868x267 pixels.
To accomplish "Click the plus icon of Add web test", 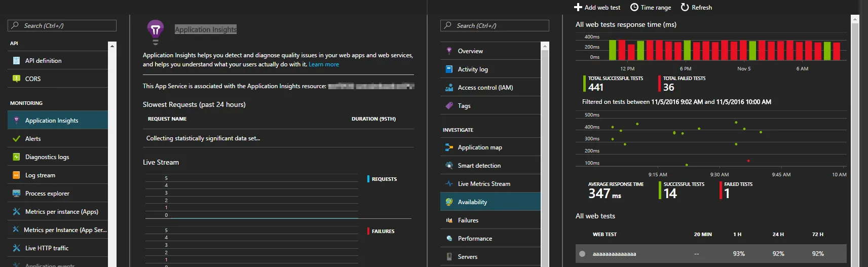I will (578, 8).
